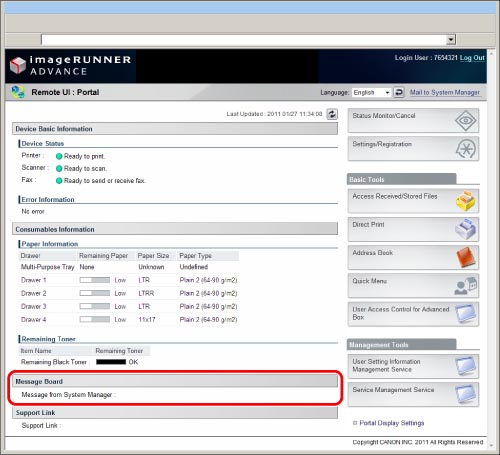This screenshot has width=500, height=455.
Task: Open the Access Received/Stored Files inbox icon
Action: click(x=466, y=201)
